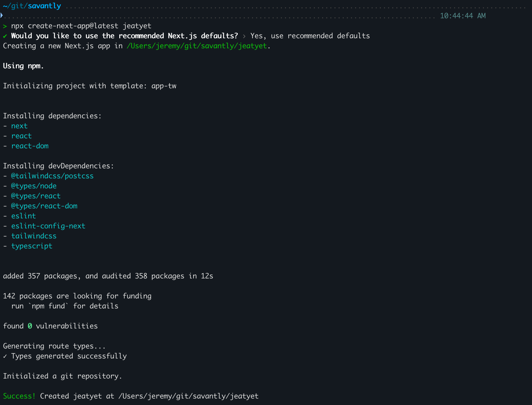Image resolution: width=532 pixels, height=405 pixels.
Task: Click the "app-tw" template name
Action: point(164,86)
